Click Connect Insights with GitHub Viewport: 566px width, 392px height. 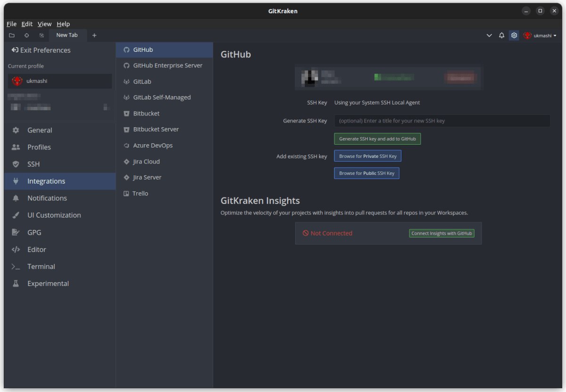click(441, 233)
